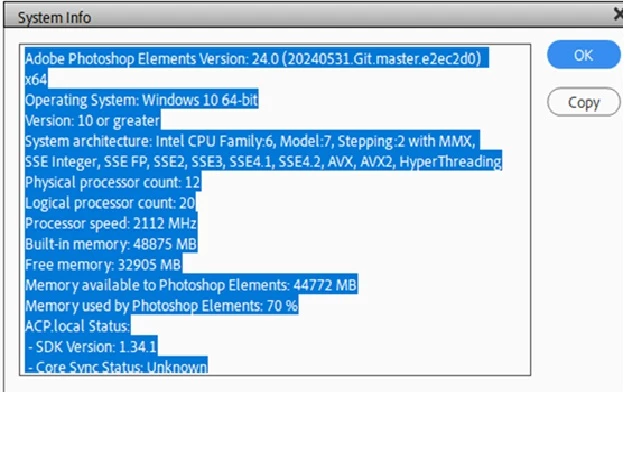Click the 'System architecture: Intel CPU Family' line
627x460 pixels.
pos(252,141)
